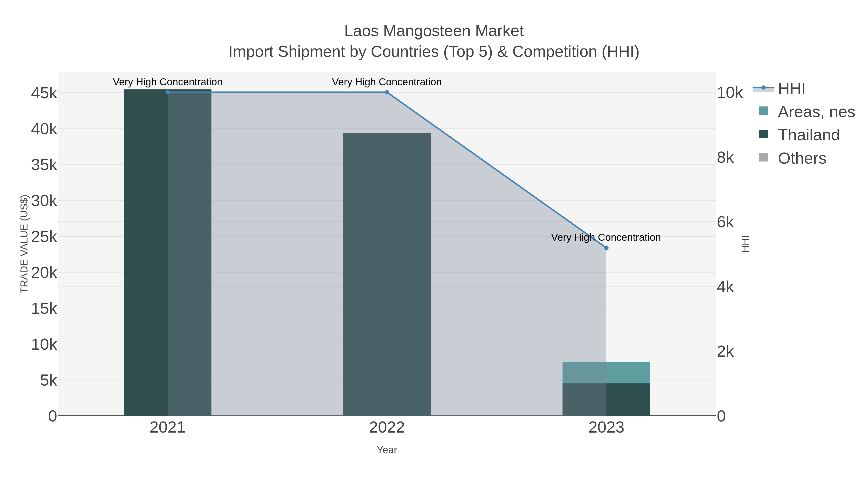Viewport: 868px width, 488px height.
Task: Click the 20k left axis tick
Action: (44, 273)
